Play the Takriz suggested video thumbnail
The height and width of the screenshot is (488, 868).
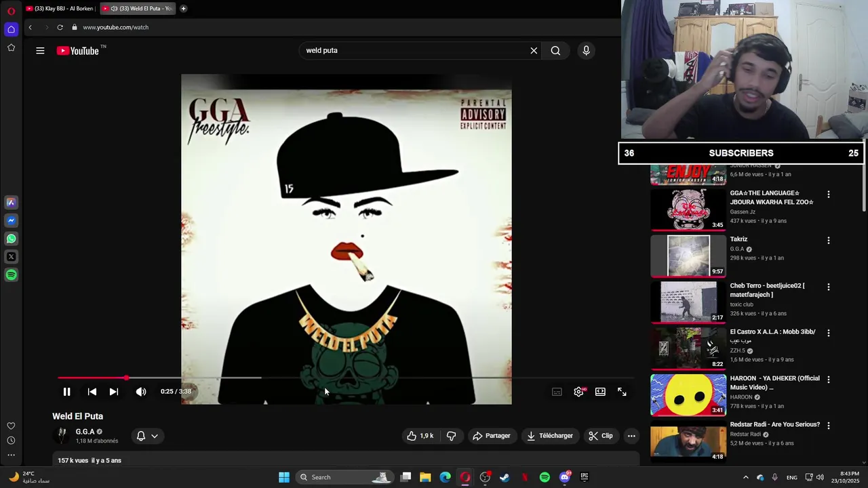pos(688,256)
